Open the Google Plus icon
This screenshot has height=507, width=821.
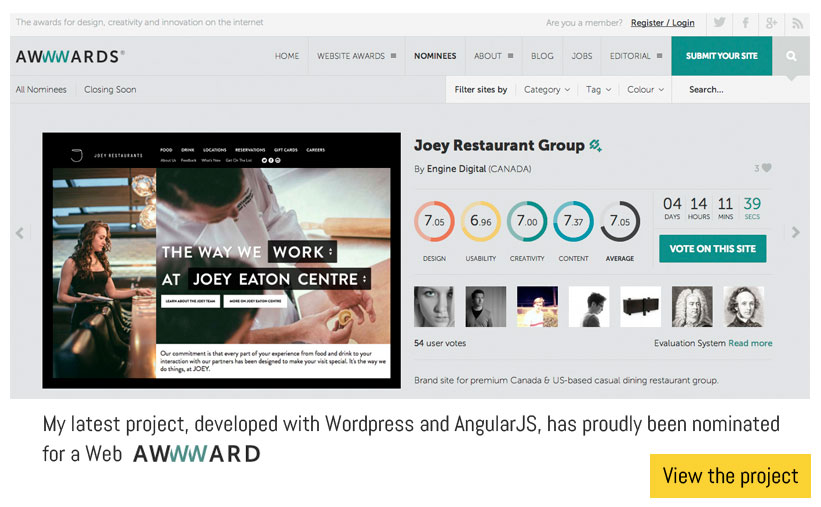pos(771,23)
